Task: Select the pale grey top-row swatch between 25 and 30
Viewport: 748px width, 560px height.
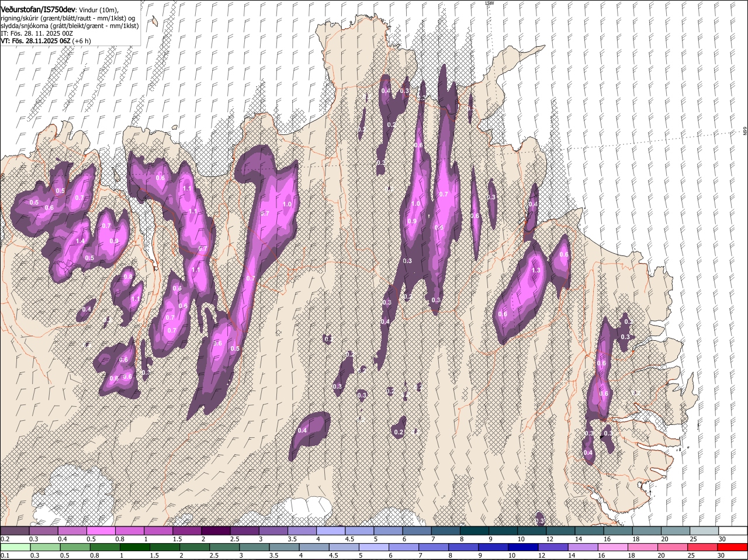Action: [x=704, y=531]
